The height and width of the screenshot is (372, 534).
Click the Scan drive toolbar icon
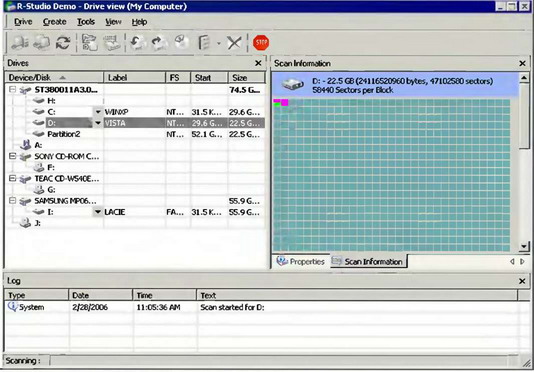[x=112, y=43]
